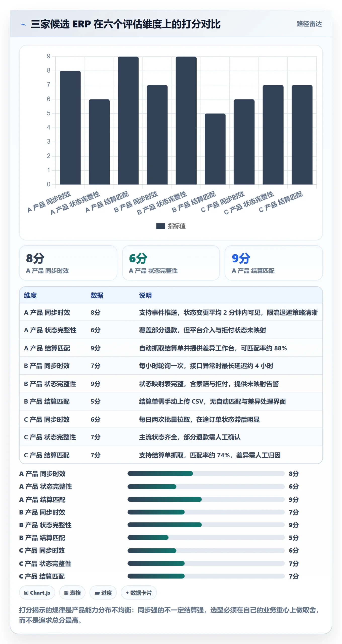Click the B 产品 状态完整性 bar in chart
The image size is (342, 644).
186,120
